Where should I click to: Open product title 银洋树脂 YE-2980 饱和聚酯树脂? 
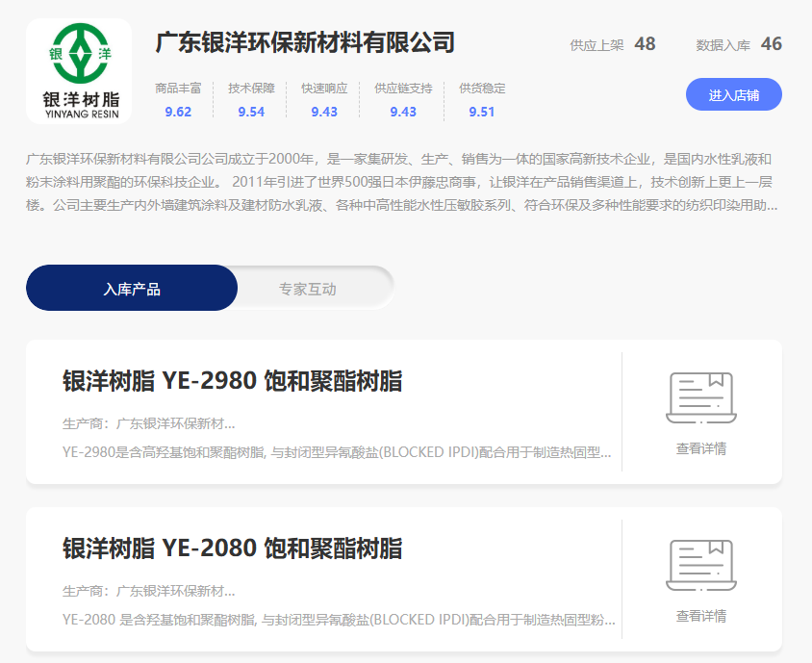point(232,381)
